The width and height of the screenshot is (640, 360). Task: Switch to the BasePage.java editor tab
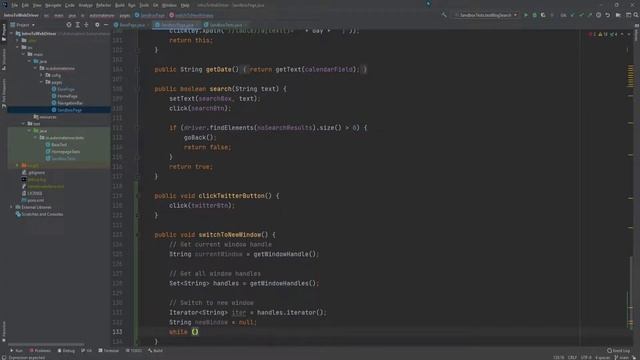pos(131,25)
